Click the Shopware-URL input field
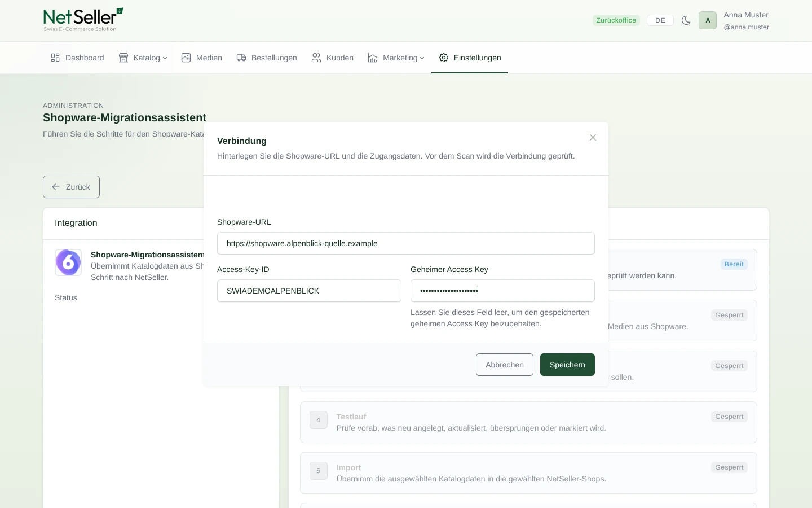The image size is (812, 508). pyautogui.click(x=406, y=243)
